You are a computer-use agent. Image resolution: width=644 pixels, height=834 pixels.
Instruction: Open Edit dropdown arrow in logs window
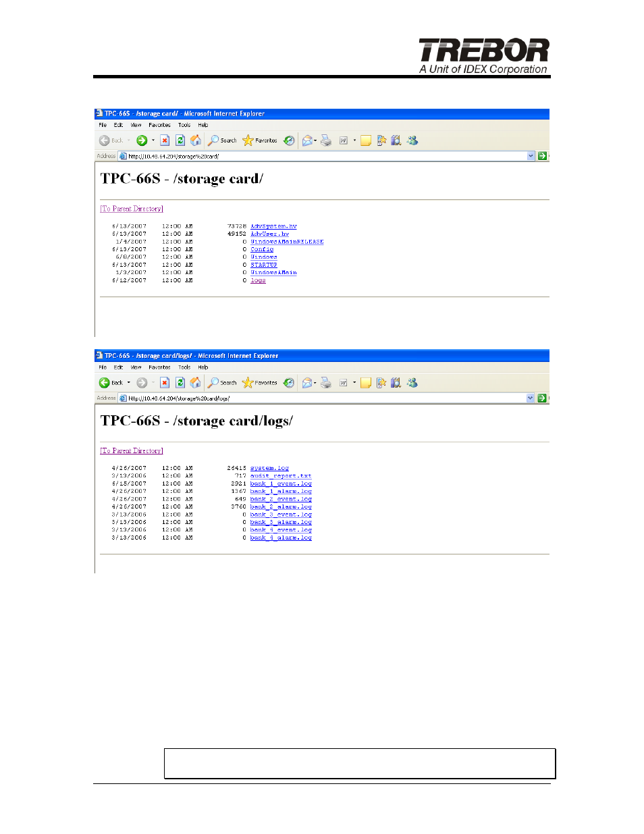354,383
